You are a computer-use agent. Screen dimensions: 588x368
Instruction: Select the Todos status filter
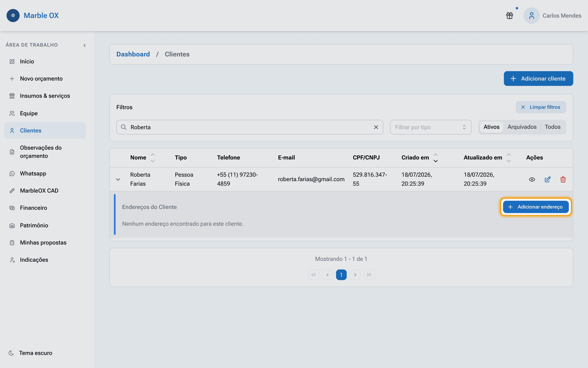[552, 127]
